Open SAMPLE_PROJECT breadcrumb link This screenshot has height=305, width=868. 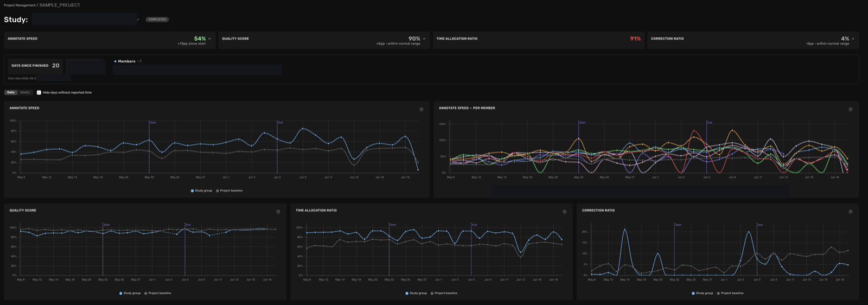point(60,5)
